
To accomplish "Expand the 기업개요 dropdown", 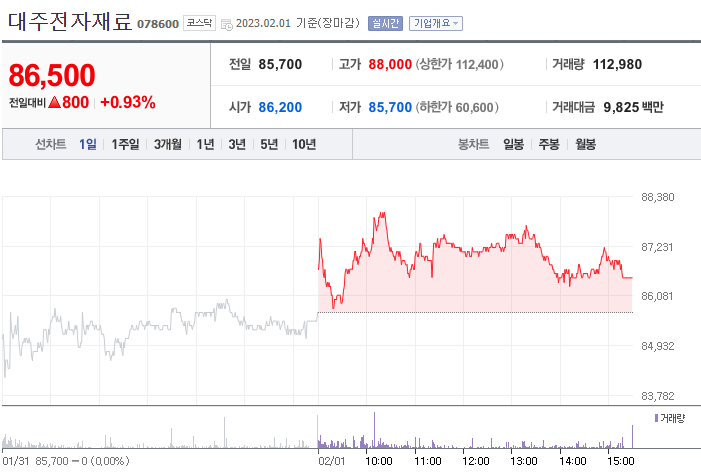I will point(436,23).
